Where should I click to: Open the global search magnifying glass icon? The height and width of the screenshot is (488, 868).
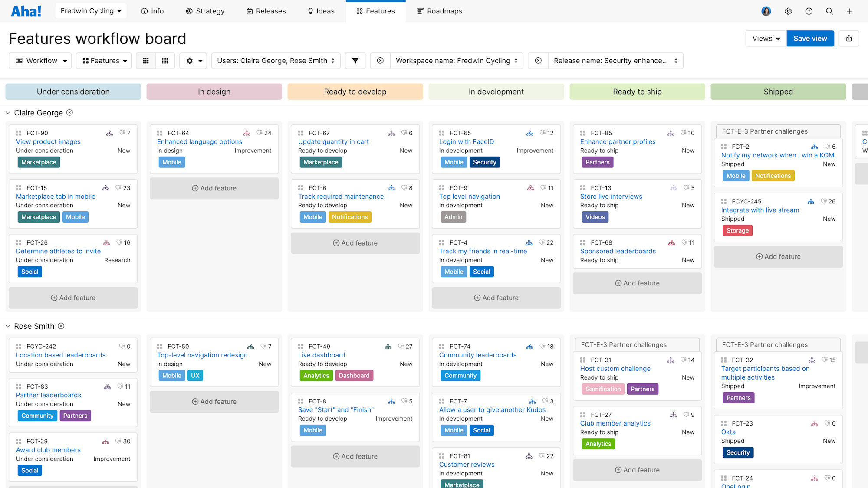[829, 11]
